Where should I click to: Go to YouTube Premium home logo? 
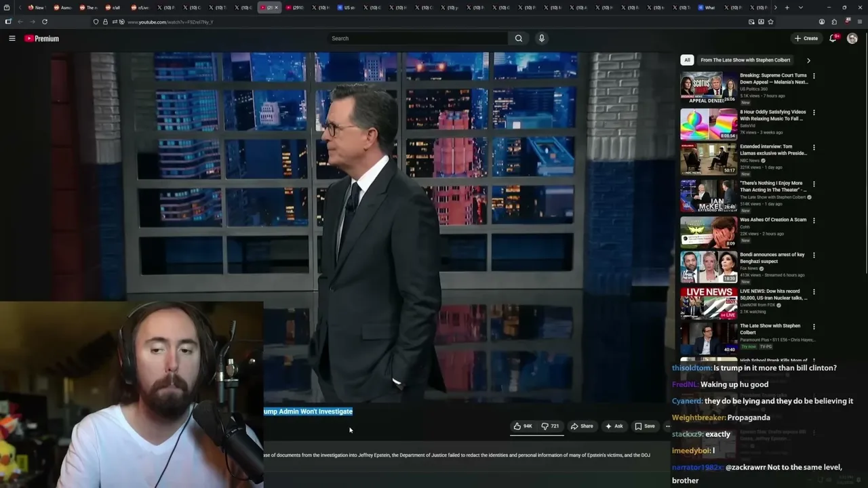(x=42, y=39)
